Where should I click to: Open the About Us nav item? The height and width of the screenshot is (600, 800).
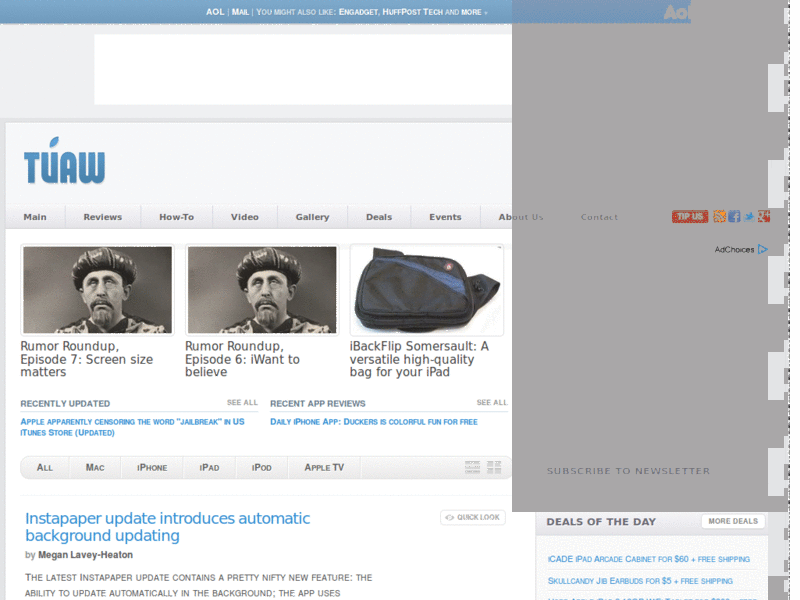[x=521, y=217]
